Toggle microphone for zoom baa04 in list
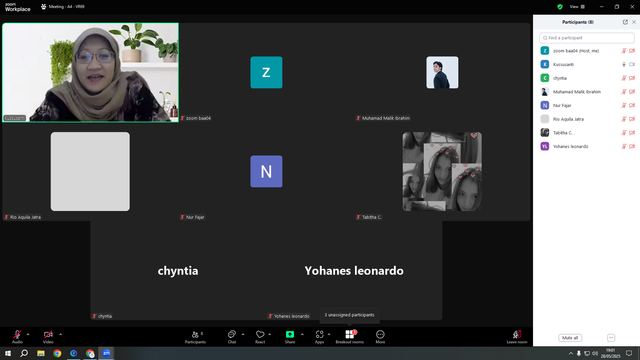640x360 pixels. coord(624,51)
